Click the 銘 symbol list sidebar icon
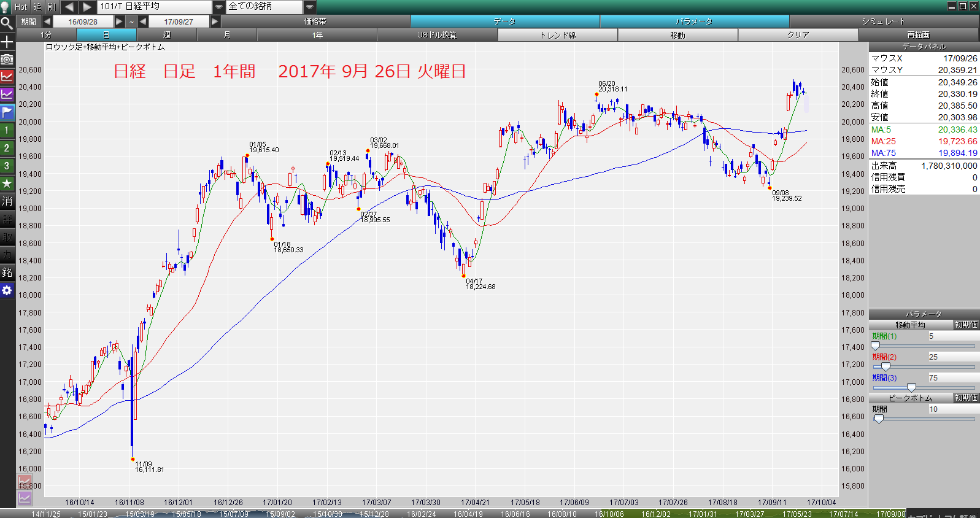This screenshot has height=518, width=980. tap(7, 273)
